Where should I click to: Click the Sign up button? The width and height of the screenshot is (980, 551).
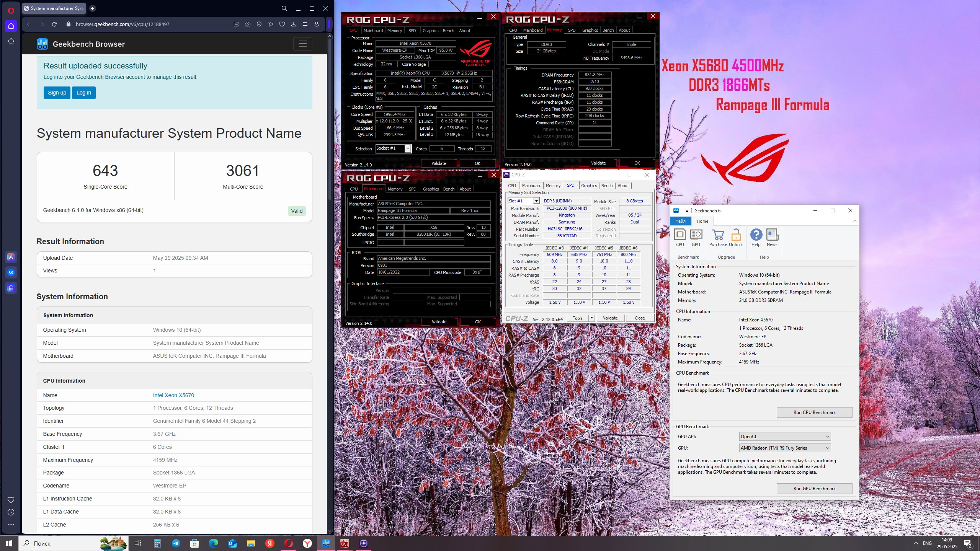coord(57,93)
